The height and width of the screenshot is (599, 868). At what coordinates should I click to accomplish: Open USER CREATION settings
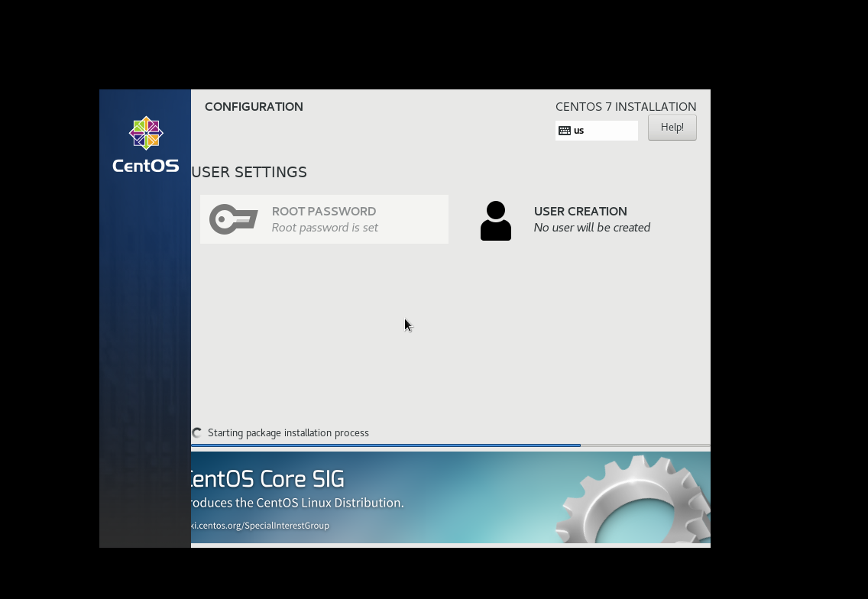pos(586,219)
